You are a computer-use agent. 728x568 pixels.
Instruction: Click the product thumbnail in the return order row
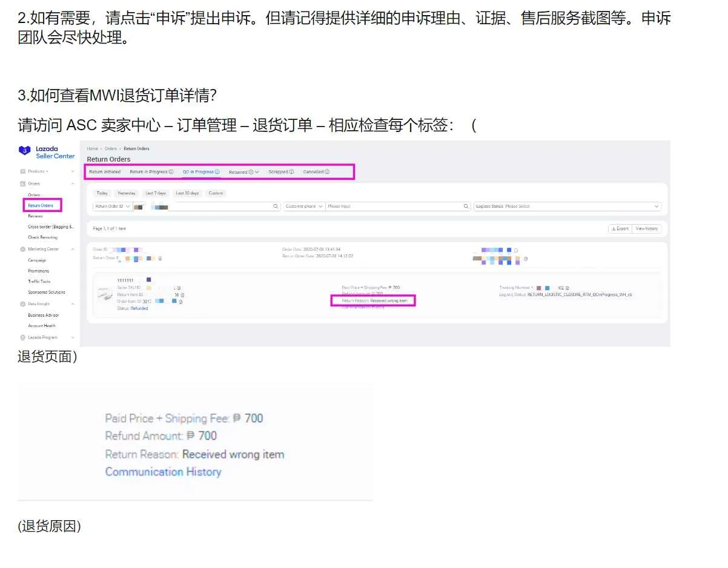click(105, 296)
